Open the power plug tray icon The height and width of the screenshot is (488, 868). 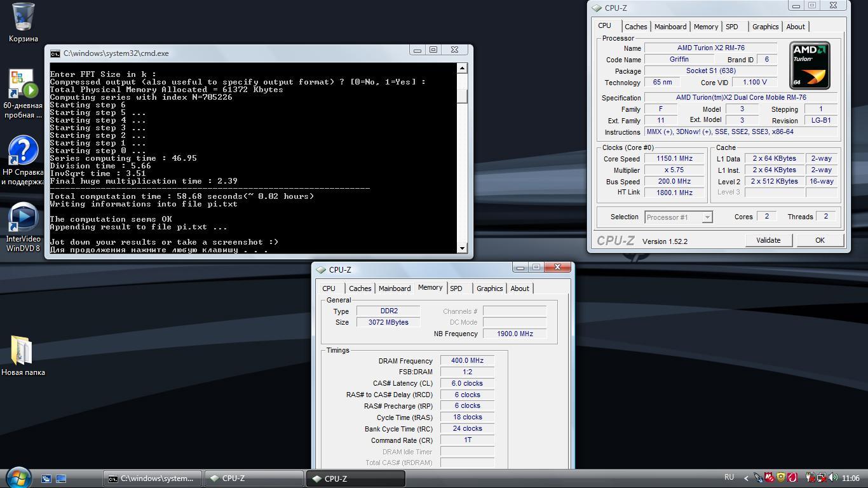coord(810,478)
